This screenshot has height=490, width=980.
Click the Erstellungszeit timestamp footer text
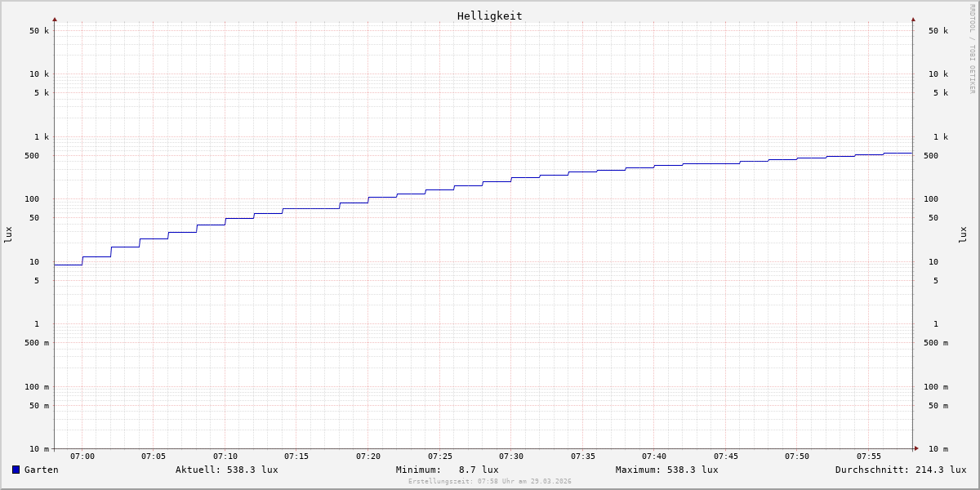[x=489, y=482]
